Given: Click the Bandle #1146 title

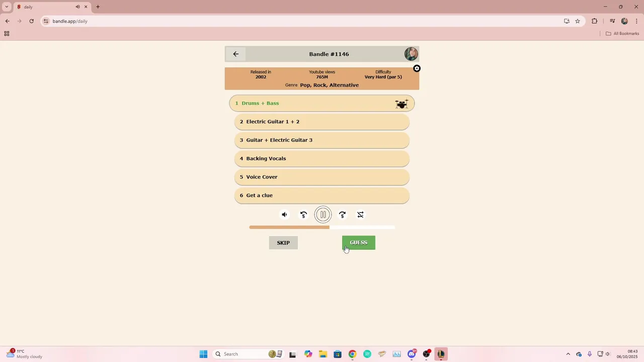Looking at the screenshot, I should [329, 54].
